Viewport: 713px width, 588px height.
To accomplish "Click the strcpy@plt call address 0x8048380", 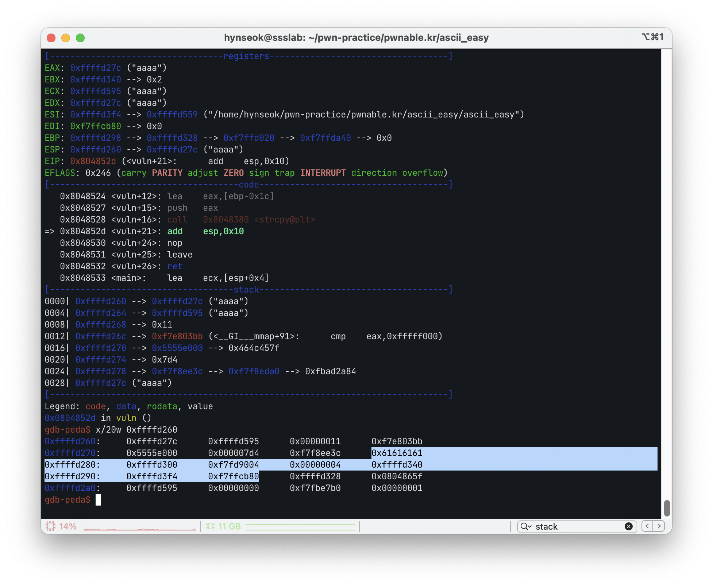I will pos(226,220).
